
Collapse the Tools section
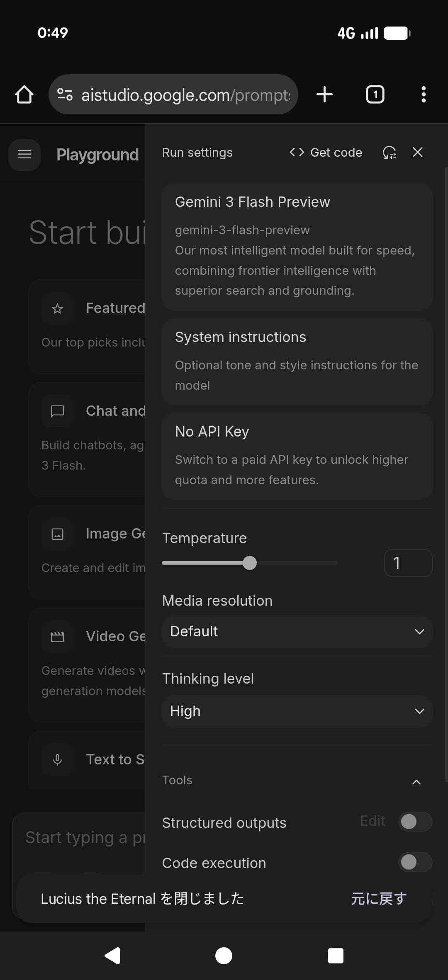(416, 782)
